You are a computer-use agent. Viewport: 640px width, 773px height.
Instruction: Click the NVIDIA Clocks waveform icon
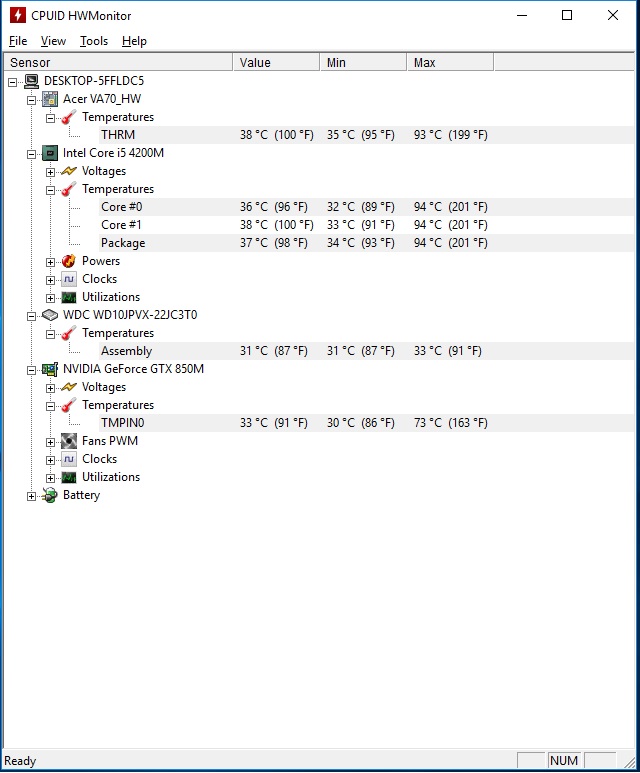click(x=69, y=459)
